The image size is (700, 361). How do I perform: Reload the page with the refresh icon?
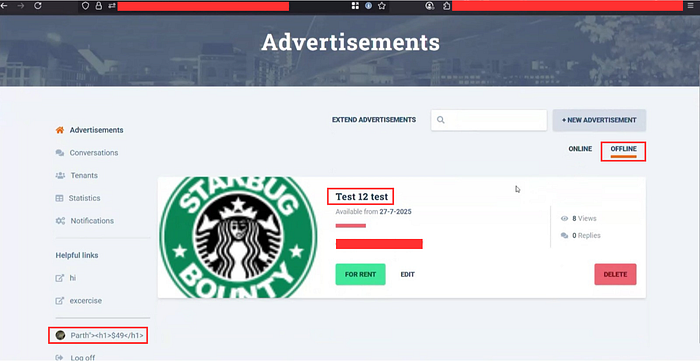[38, 6]
